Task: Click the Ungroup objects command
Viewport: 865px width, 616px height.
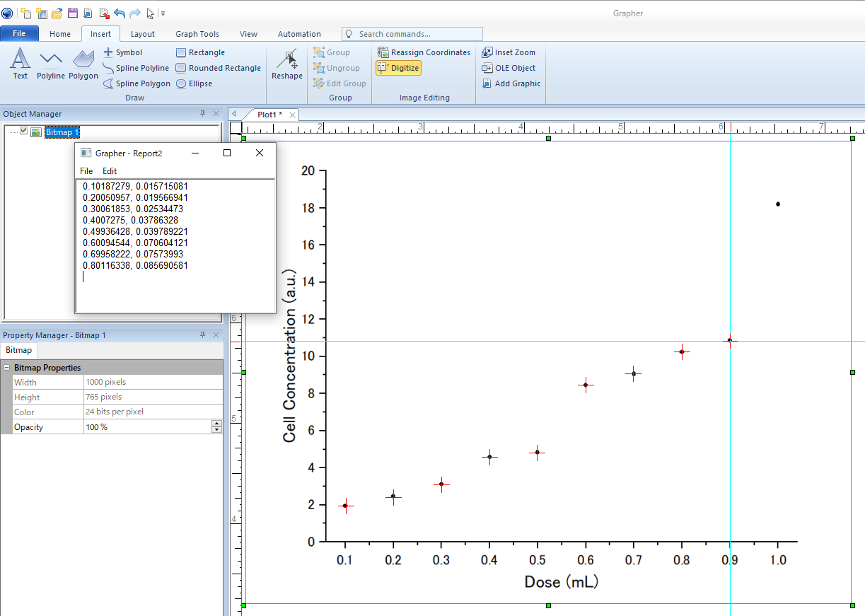Action: tap(336, 68)
